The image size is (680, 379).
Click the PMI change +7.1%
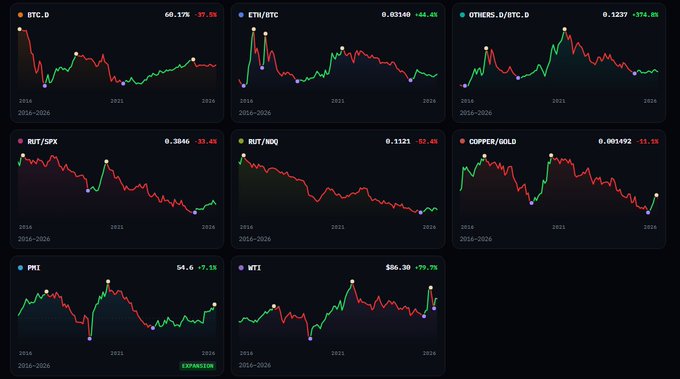207,268
